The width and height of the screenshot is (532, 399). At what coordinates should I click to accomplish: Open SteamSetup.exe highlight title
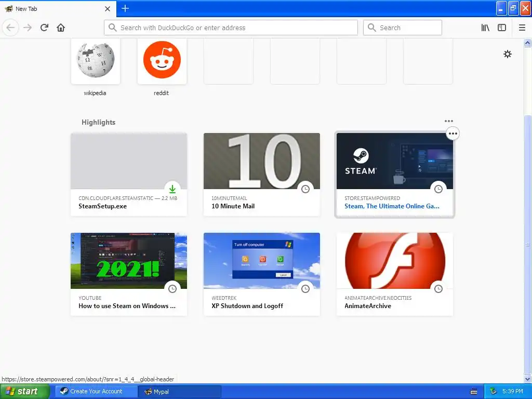click(102, 206)
